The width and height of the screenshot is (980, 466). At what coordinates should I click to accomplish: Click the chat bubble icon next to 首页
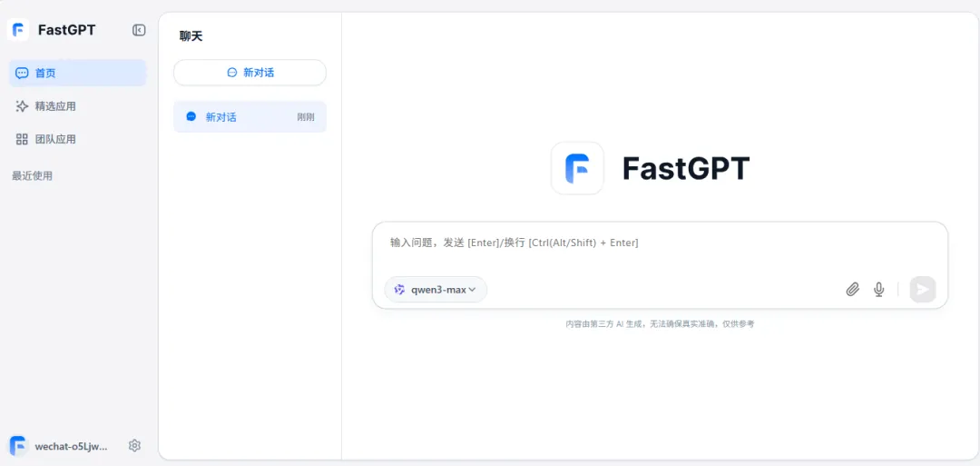[22, 74]
